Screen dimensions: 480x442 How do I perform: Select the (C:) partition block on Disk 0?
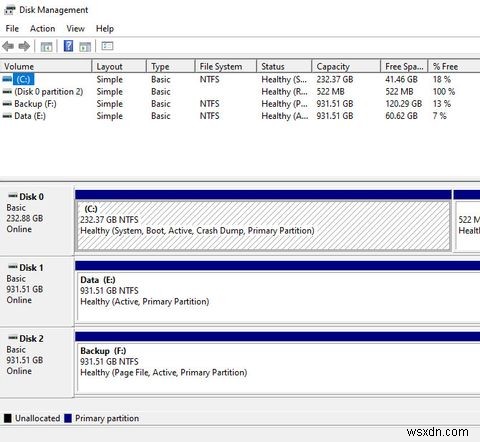point(263,221)
